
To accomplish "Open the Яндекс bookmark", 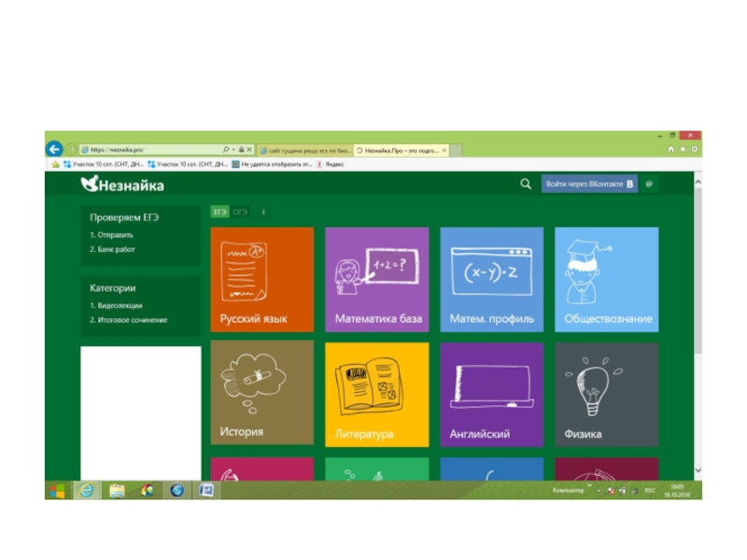I will click(x=331, y=164).
